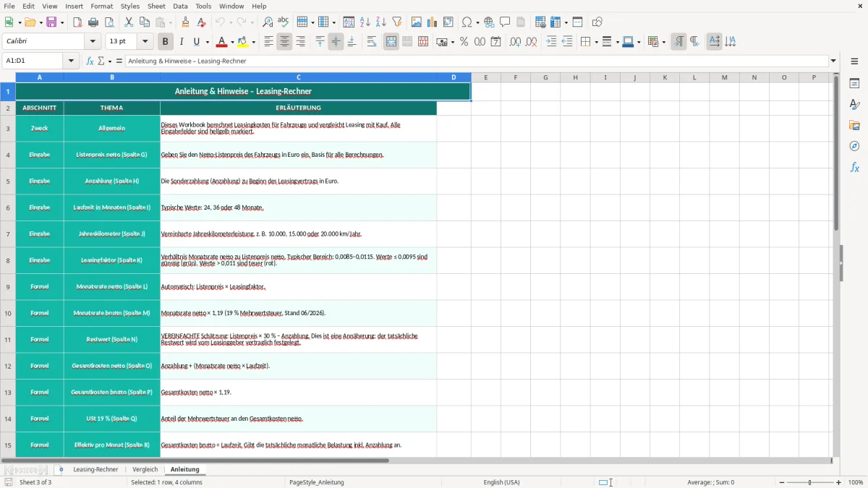Click the Copy icon
The image size is (868, 488).
145,22
